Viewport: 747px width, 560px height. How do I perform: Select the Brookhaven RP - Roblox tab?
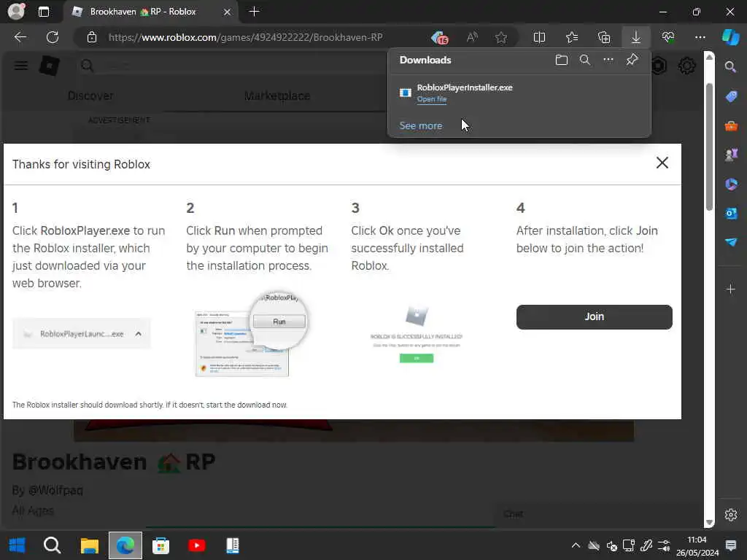150,12
